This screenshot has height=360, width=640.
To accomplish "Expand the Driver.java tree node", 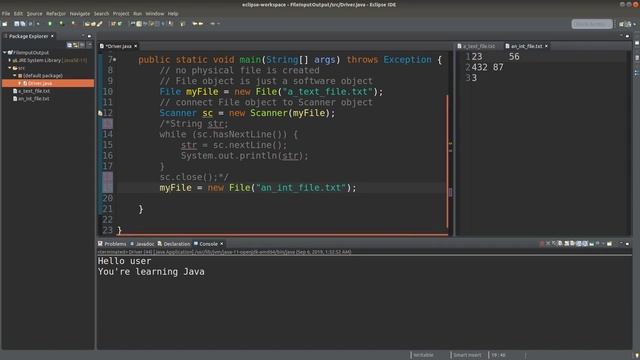I will 20,83.
